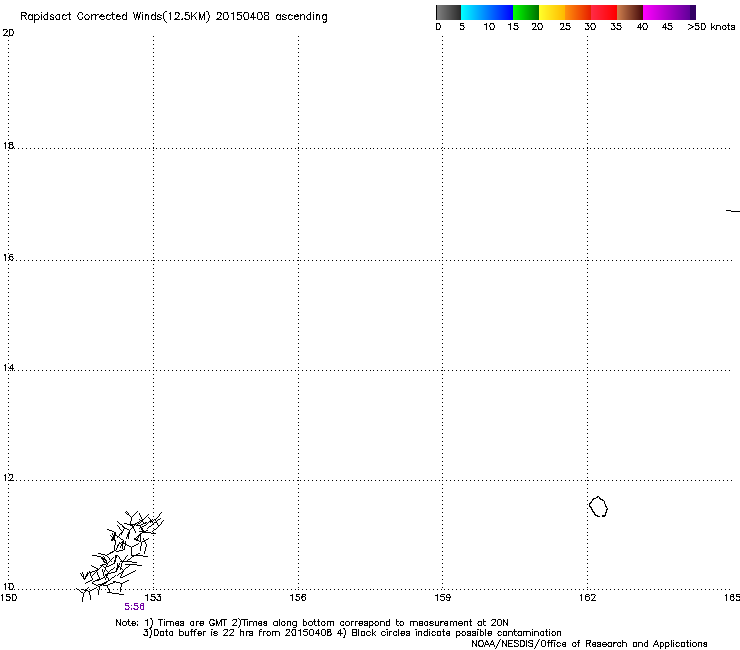
Task: Click the latitude label 20
Action: [8, 33]
